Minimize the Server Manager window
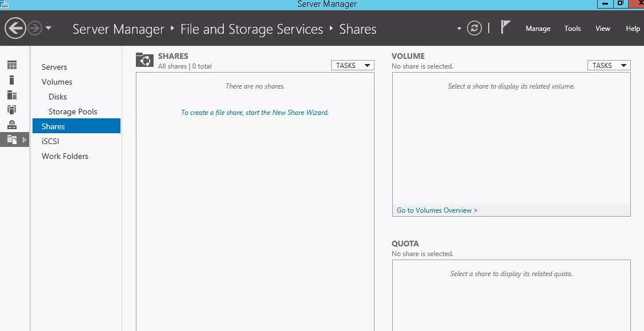This screenshot has width=644, height=331. coord(605,3)
